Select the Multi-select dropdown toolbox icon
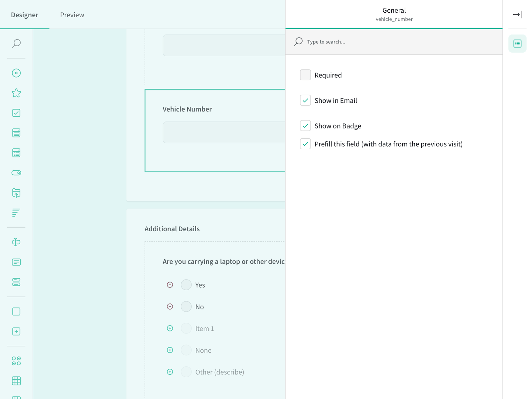The height and width of the screenshot is (399, 532). 16,153
